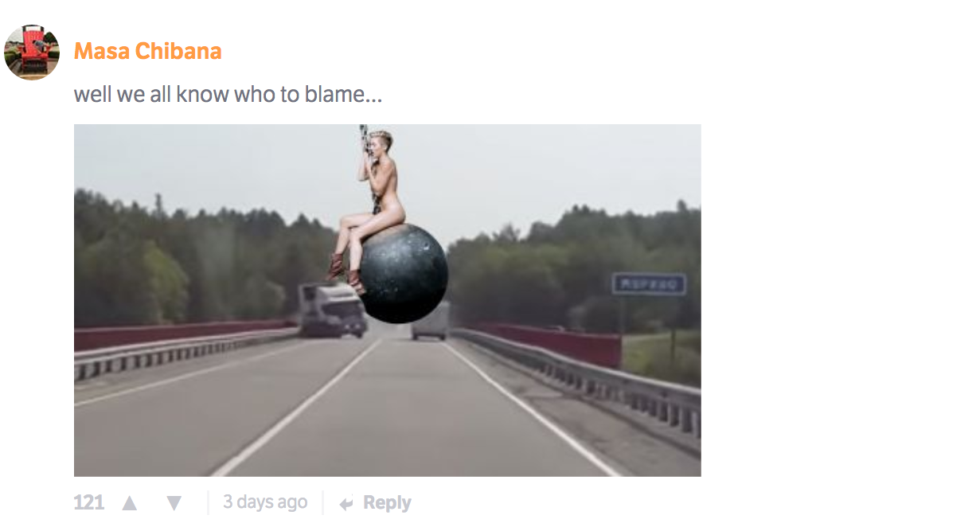Click the 3 days ago timestamp
The image size is (980, 531).
tap(265, 502)
